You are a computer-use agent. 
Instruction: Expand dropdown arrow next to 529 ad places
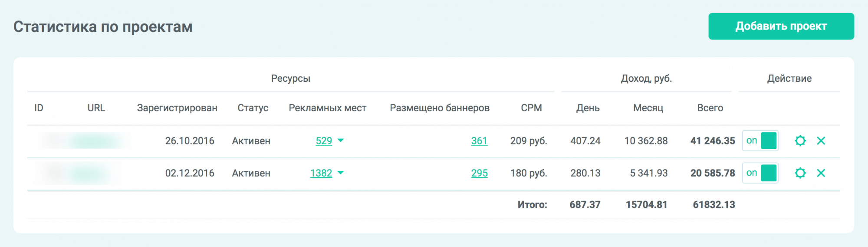(x=341, y=140)
